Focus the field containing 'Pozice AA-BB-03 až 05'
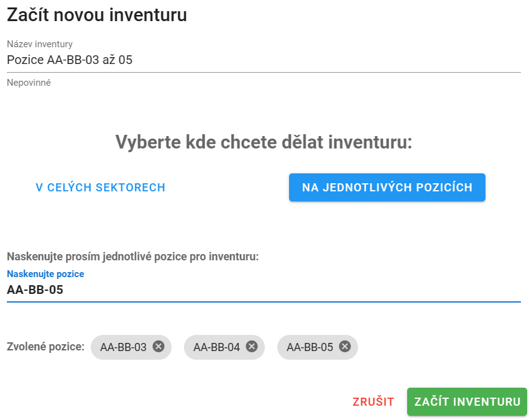Screen dimensions: 529x420 point(264,60)
